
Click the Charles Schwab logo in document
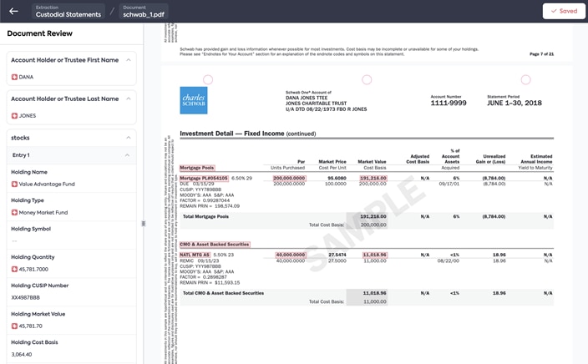(x=194, y=100)
